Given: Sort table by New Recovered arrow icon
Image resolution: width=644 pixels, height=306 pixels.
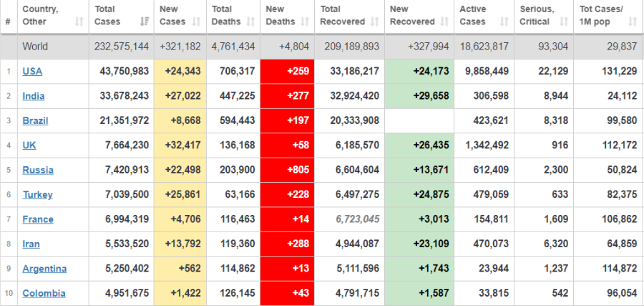Looking at the screenshot, I should pos(444,21).
